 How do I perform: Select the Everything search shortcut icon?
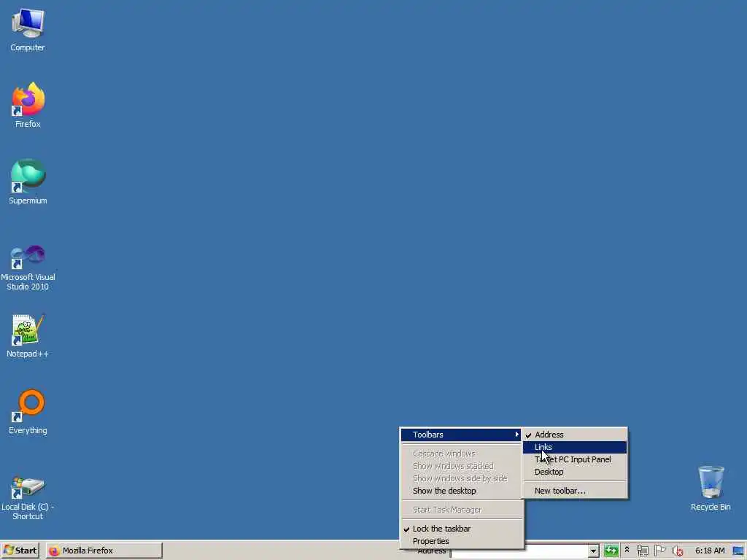tap(28, 412)
